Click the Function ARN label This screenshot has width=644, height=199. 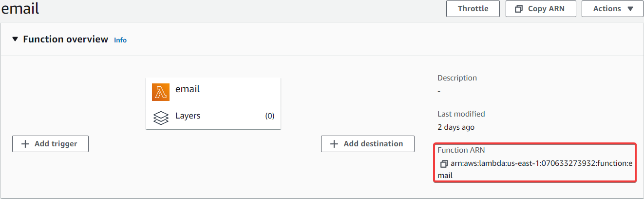tap(461, 150)
